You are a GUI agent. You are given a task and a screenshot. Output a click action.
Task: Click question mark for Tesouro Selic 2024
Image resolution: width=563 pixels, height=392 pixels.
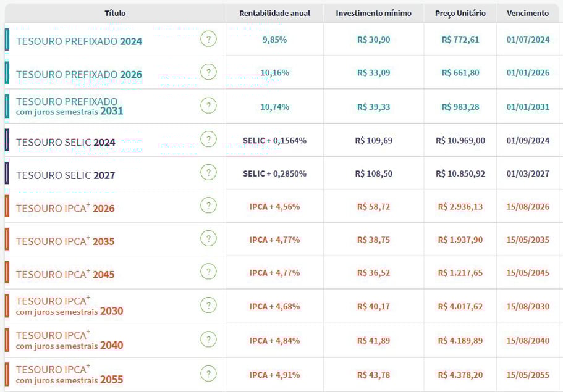pos(208,140)
